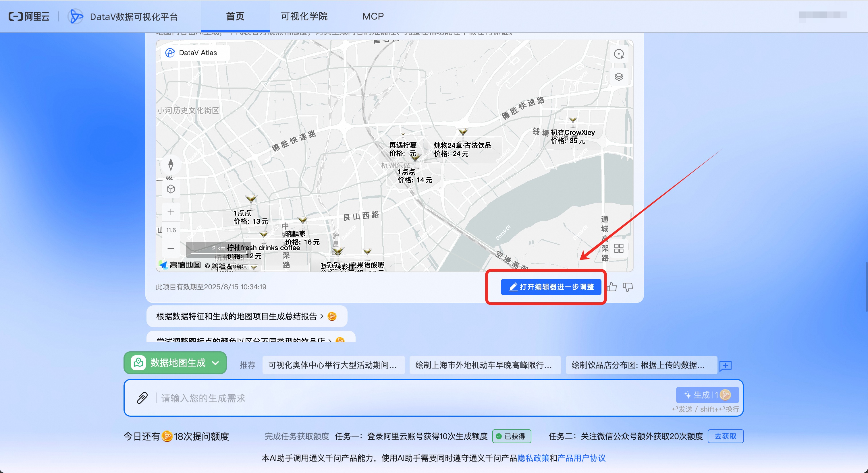
Task: Click the 11.6 zoom level indicator
Action: [171, 230]
